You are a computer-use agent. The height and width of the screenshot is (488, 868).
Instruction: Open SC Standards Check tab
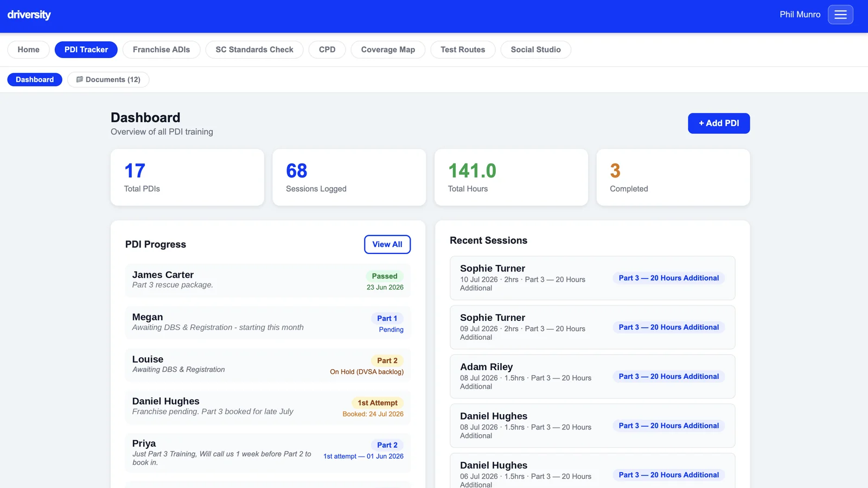(254, 49)
